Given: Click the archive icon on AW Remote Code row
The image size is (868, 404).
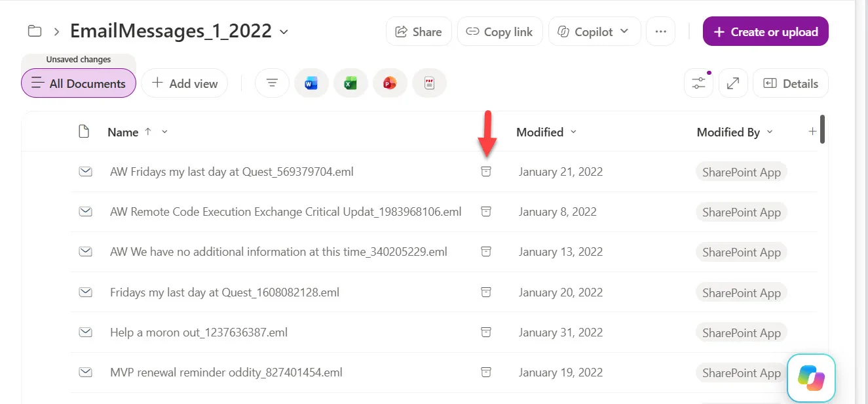Looking at the screenshot, I should point(486,212).
